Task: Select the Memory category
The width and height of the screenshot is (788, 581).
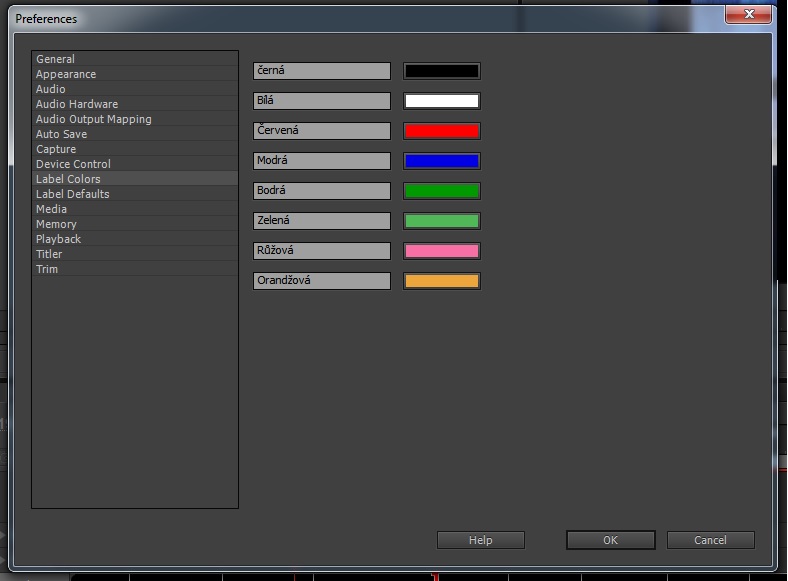Action: coord(135,224)
